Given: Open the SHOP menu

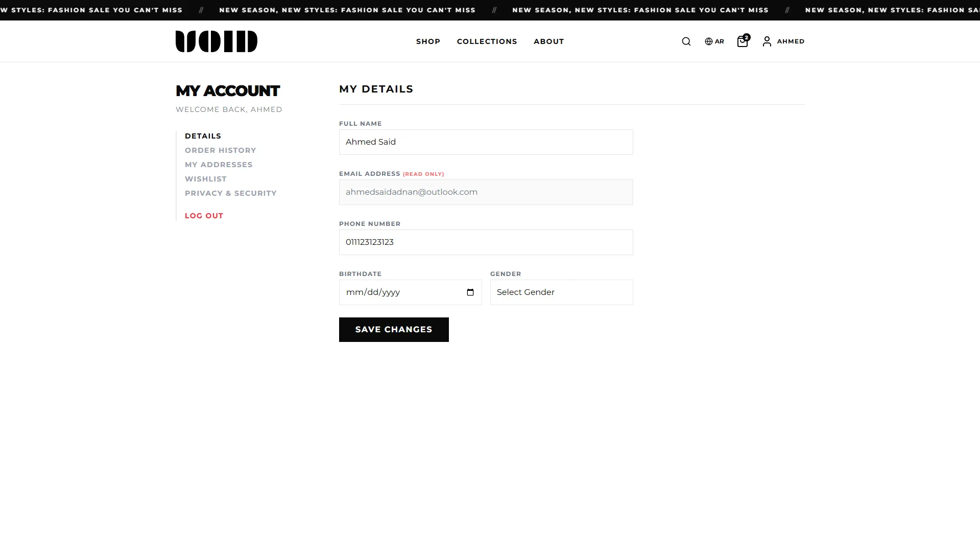Looking at the screenshot, I should 428,41.
